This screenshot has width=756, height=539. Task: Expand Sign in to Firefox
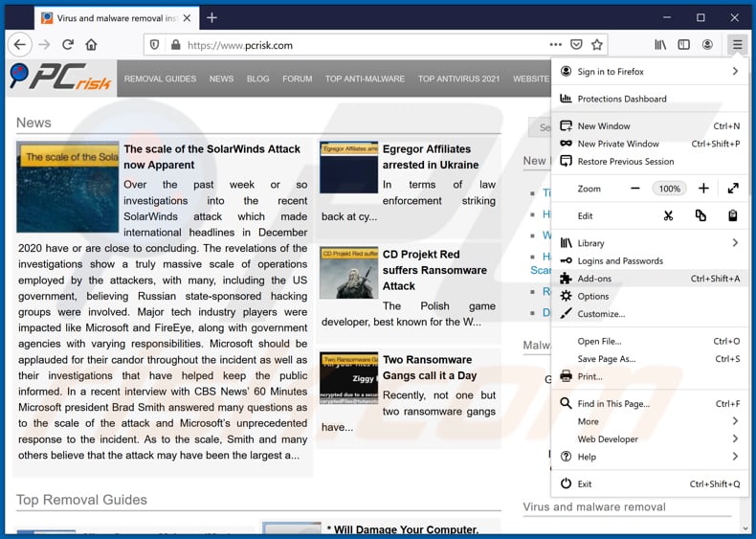(650, 72)
